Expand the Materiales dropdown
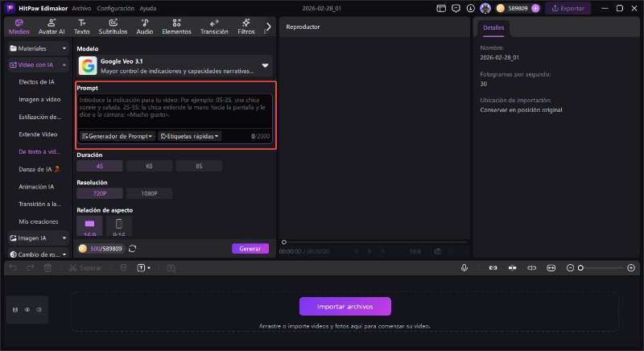 pos(38,48)
